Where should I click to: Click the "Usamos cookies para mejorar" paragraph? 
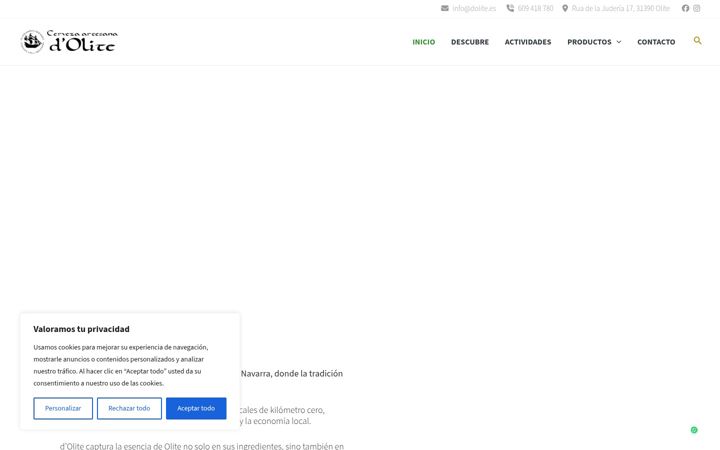point(121,365)
